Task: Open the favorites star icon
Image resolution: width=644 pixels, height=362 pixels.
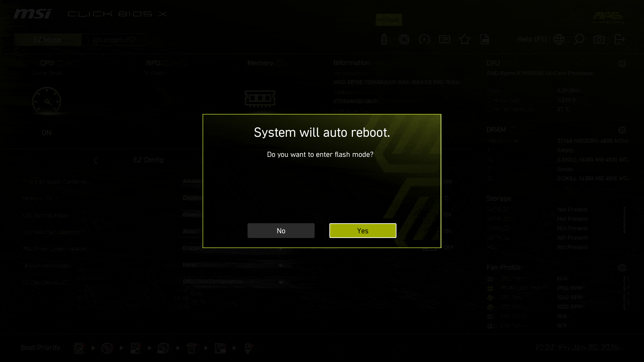Action: click(465, 40)
